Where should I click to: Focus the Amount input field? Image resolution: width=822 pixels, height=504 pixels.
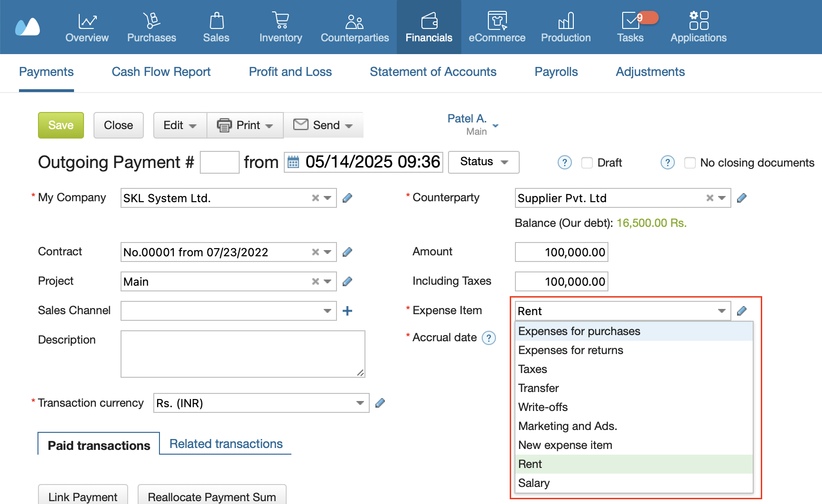coord(561,252)
